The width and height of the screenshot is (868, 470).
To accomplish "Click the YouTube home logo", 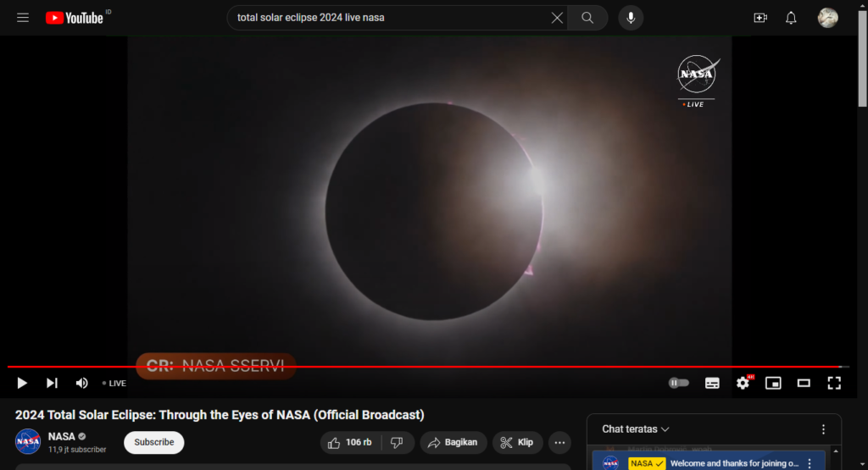I will tap(75, 18).
